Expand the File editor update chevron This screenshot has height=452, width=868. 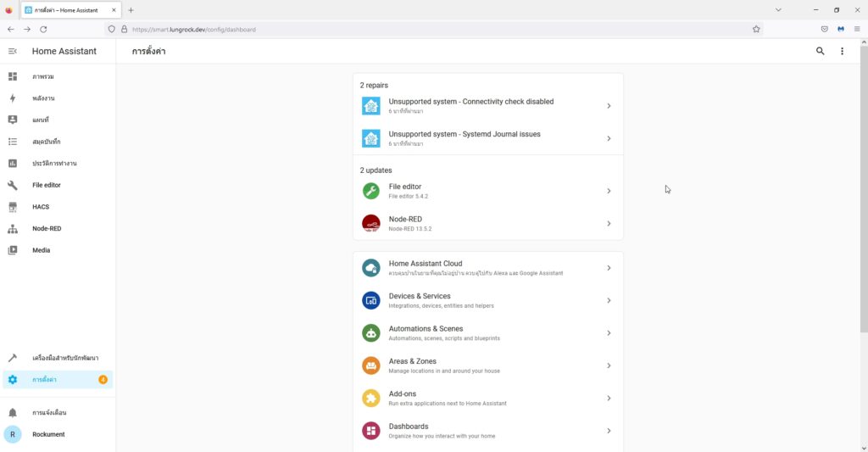tap(609, 191)
